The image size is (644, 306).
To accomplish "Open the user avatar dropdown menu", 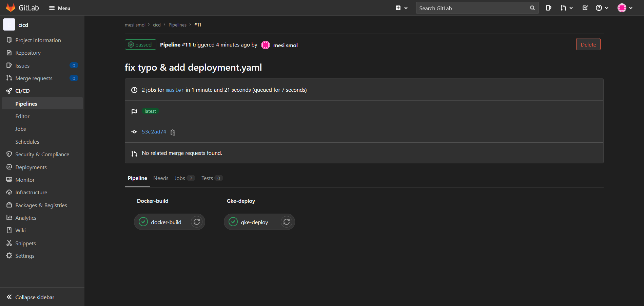I will point(625,8).
